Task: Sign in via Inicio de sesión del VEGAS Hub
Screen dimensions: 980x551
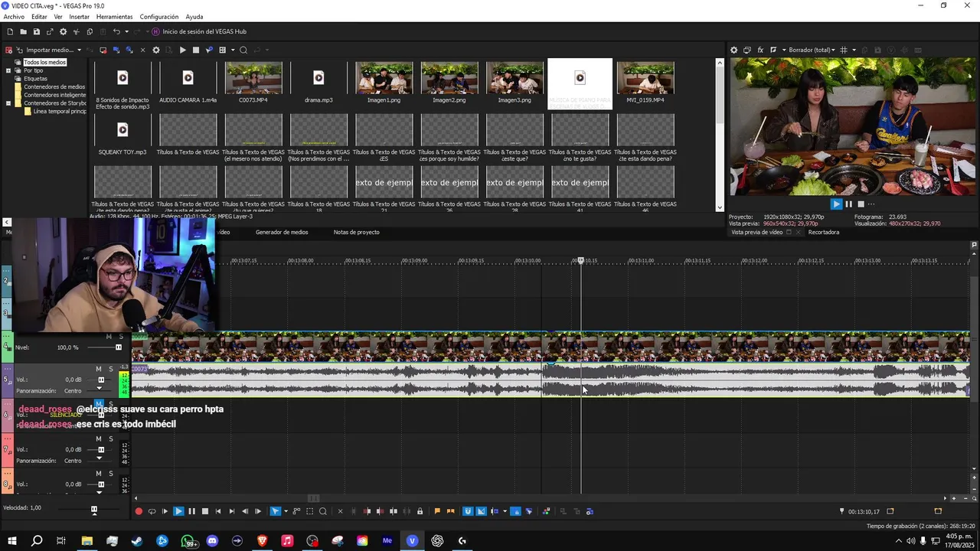Action: 198,31
